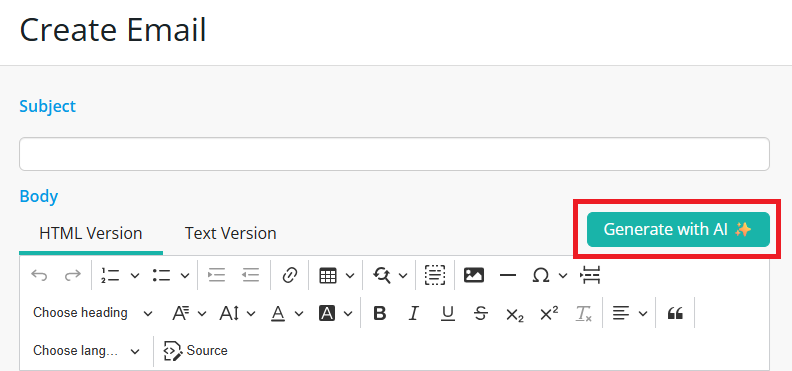Expand find and replace dropdown arrow
The width and height of the screenshot is (792, 371).
pyautogui.click(x=403, y=275)
